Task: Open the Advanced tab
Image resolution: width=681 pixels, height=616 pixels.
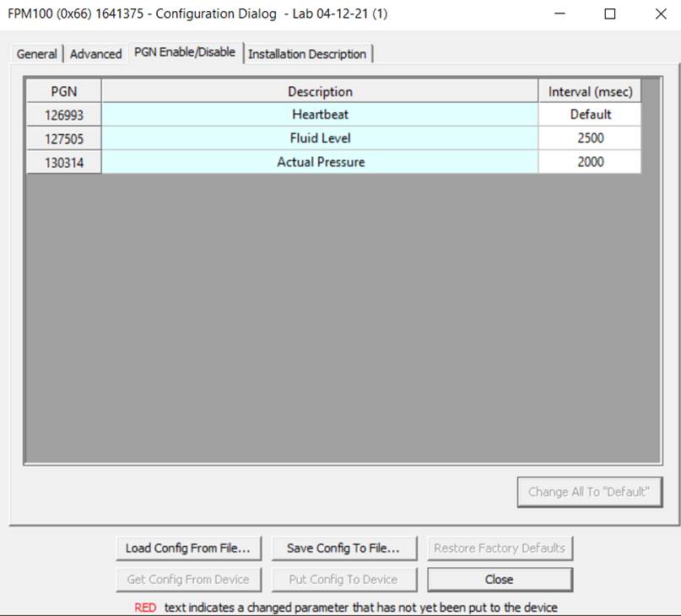Action: [95, 54]
